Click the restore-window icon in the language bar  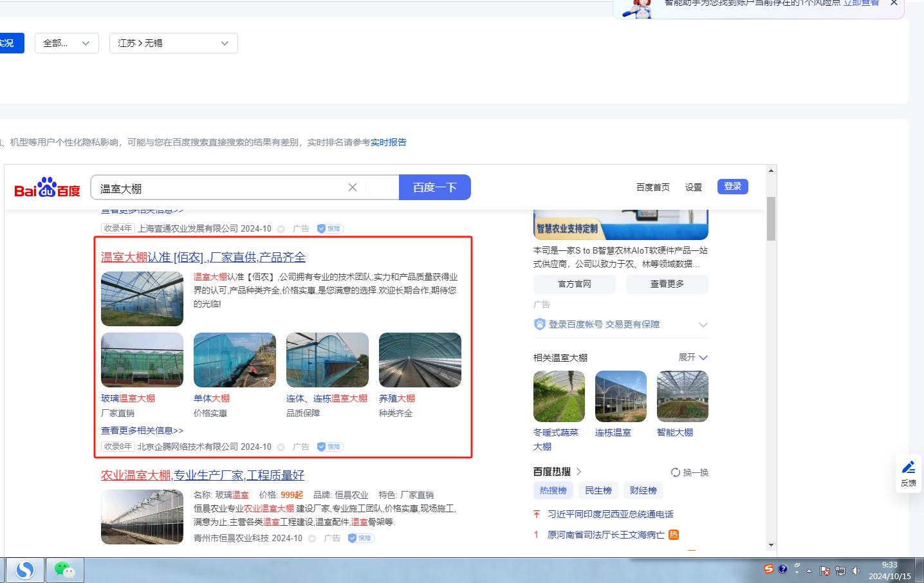coord(797,566)
